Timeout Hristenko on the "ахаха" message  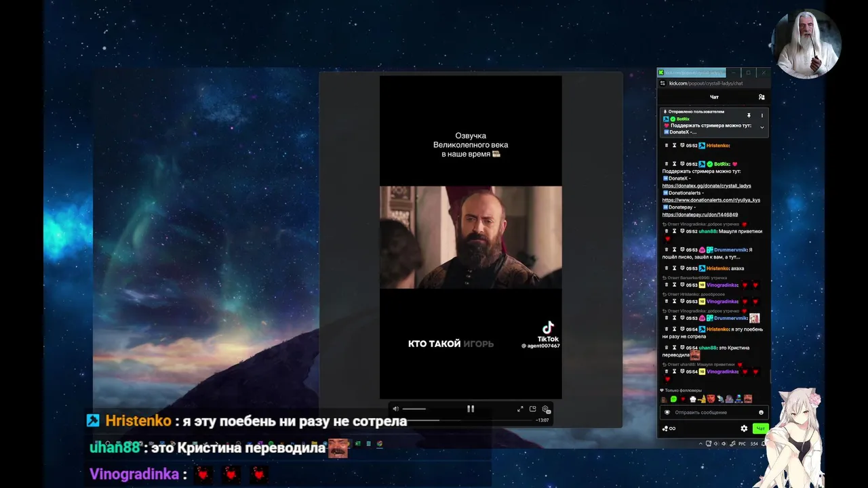pos(674,268)
